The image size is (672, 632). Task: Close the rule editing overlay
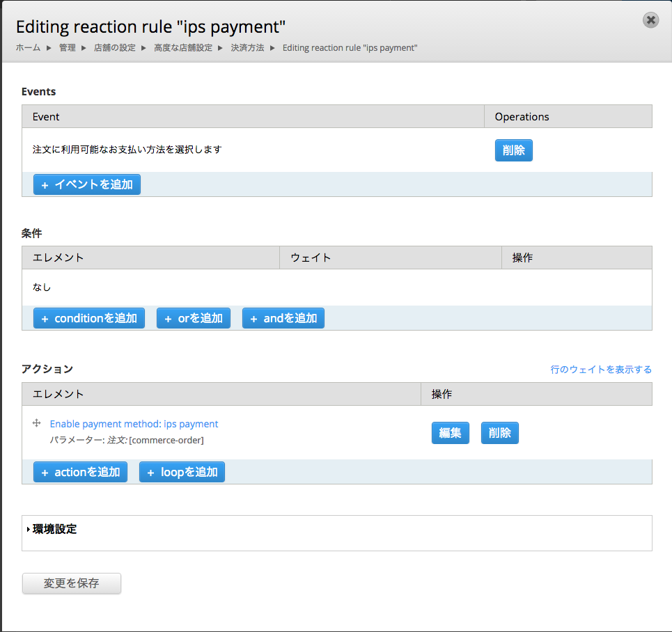(x=650, y=20)
